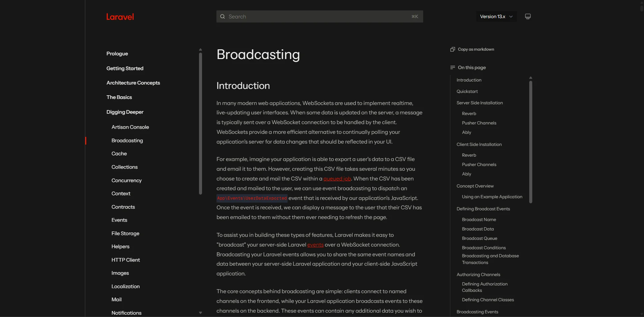Open the Version 13.x dropdown
The width and height of the screenshot is (644, 317).
496,16
